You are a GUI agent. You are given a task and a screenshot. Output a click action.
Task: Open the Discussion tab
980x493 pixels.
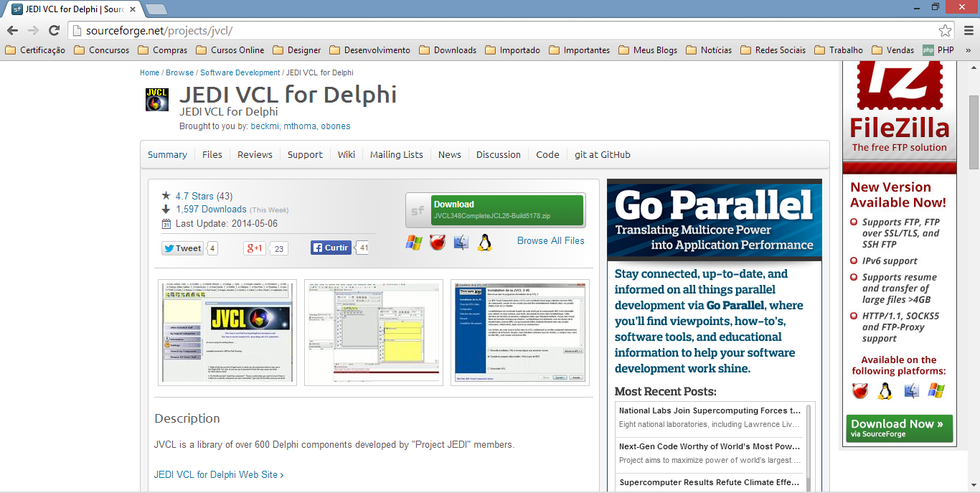[x=499, y=154]
